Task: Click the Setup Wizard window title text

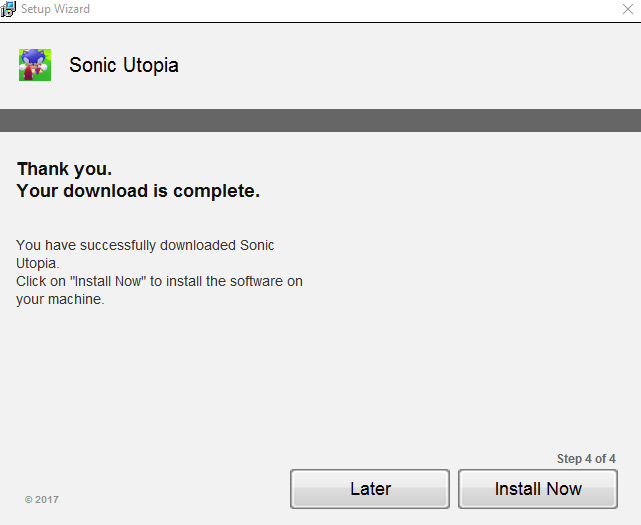Action: pos(55,9)
